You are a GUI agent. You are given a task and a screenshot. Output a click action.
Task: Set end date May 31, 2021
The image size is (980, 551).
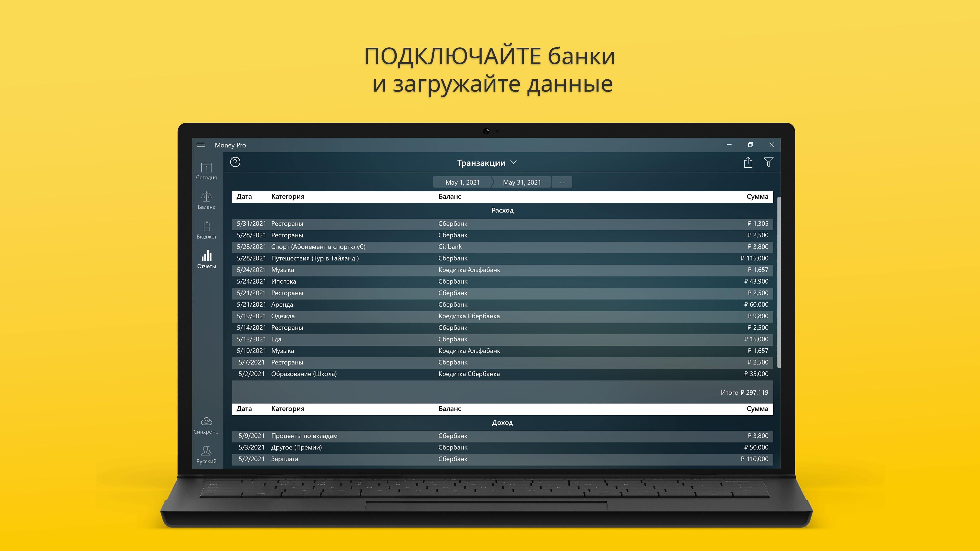[522, 182]
